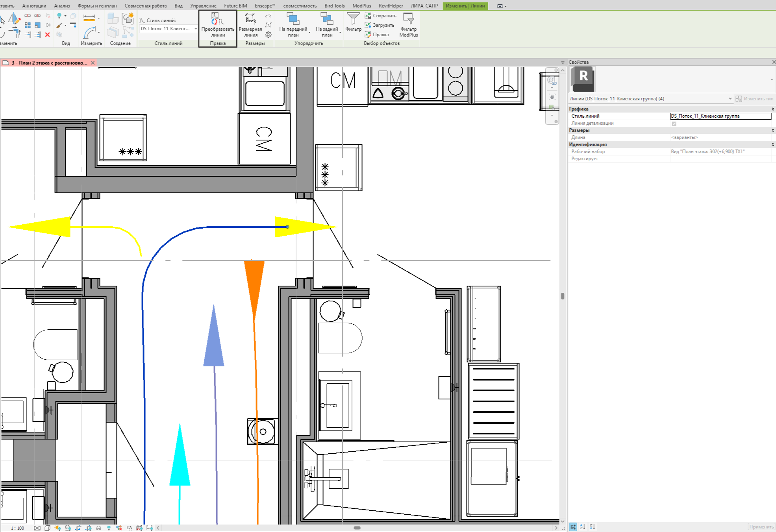Click the horizontal scrollbar thumb
Viewport: 776px width, 532px height.
[x=357, y=528]
